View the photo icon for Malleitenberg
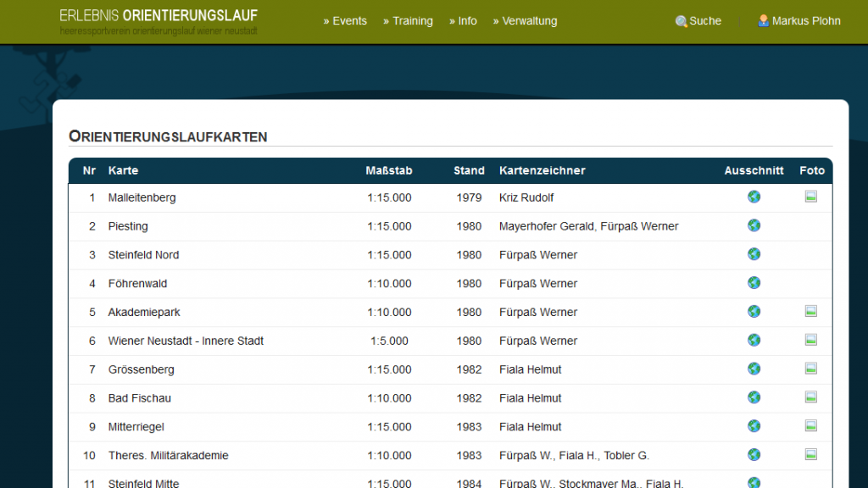This screenshot has height=488, width=868. pyautogui.click(x=810, y=197)
